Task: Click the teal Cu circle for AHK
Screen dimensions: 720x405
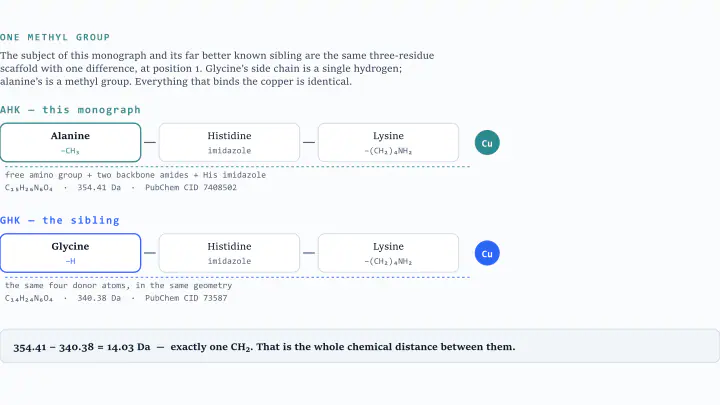Action: coord(487,143)
